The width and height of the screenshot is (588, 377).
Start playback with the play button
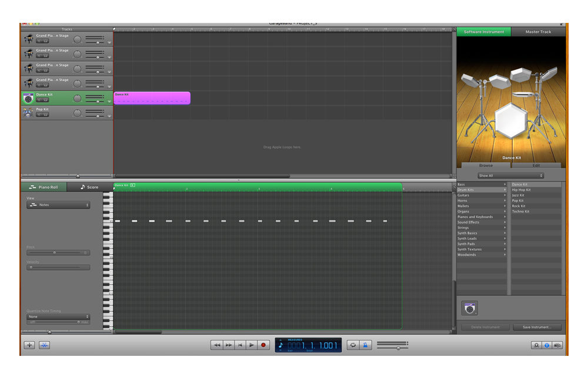pos(252,345)
